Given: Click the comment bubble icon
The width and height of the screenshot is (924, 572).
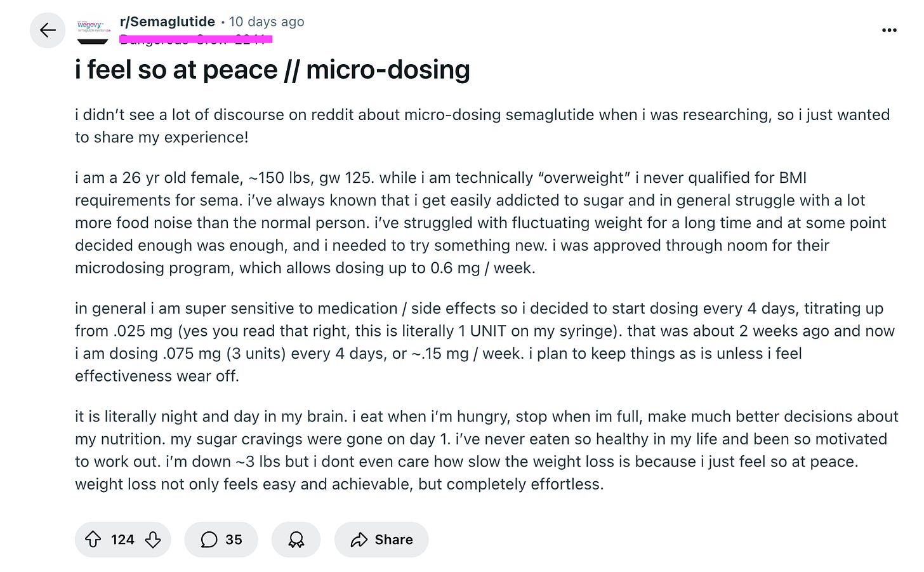Looking at the screenshot, I should click(209, 540).
